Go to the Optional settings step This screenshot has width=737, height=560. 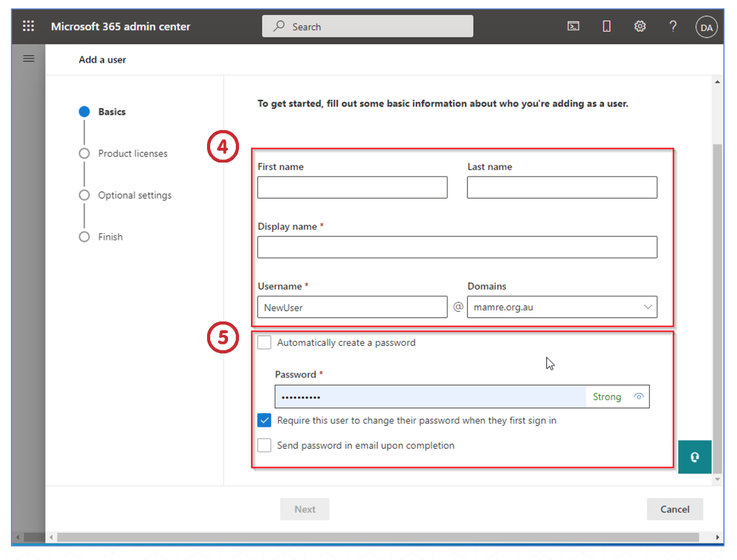pyautogui.click(x=135, y=195)
